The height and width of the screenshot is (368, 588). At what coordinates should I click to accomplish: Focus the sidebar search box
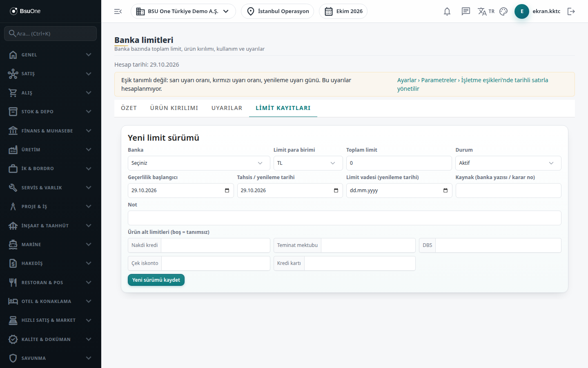pyautogui.click(x=51, y=34)
